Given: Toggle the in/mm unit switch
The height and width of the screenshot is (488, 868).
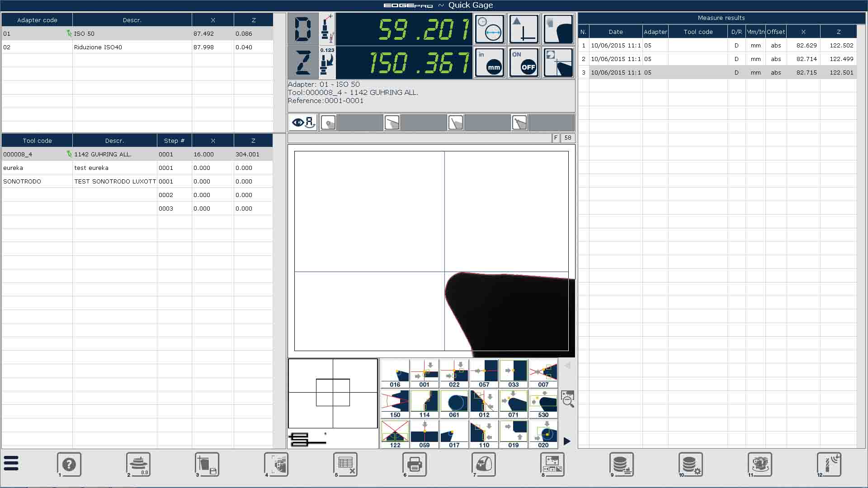Looking at the screenshot, I should [x=490, y=62].
